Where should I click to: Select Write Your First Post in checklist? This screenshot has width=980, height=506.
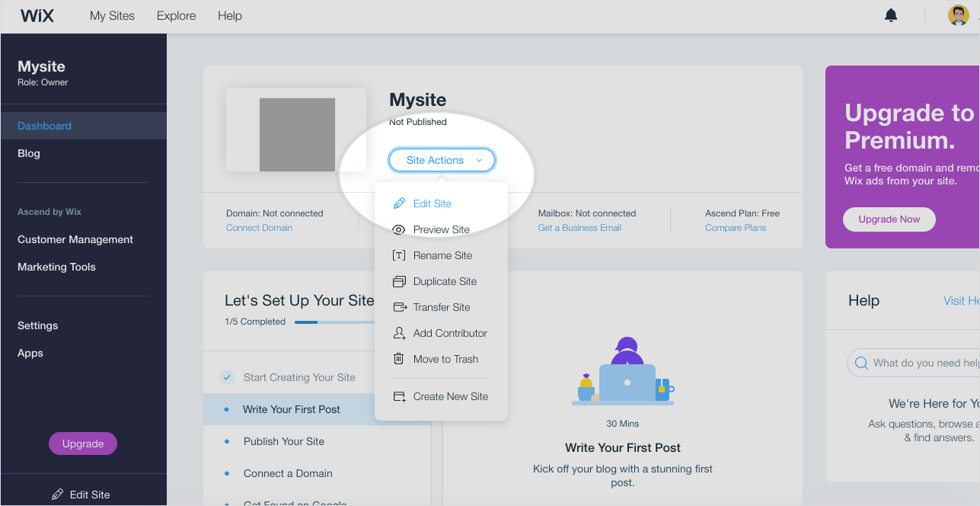(x=292, y=409)
